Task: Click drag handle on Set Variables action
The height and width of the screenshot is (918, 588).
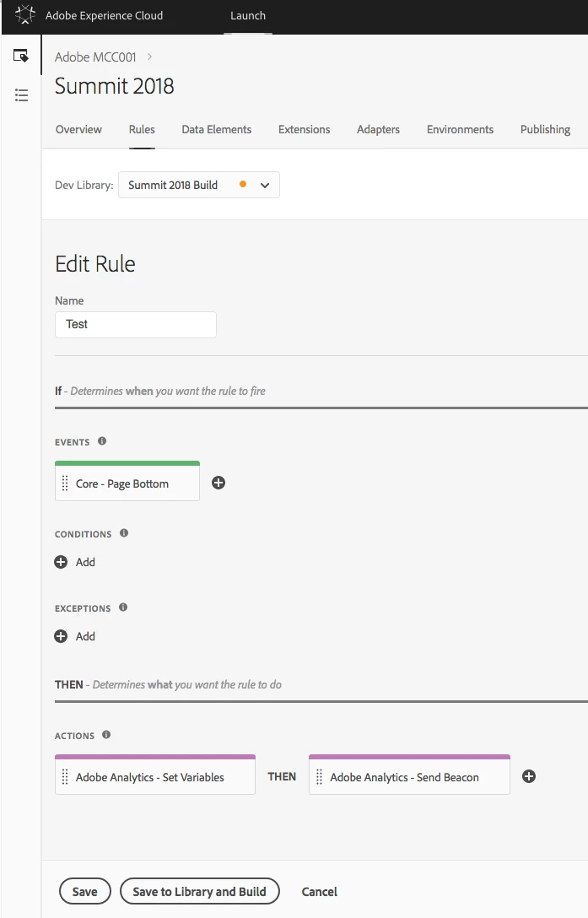Action: pos(65,777)
